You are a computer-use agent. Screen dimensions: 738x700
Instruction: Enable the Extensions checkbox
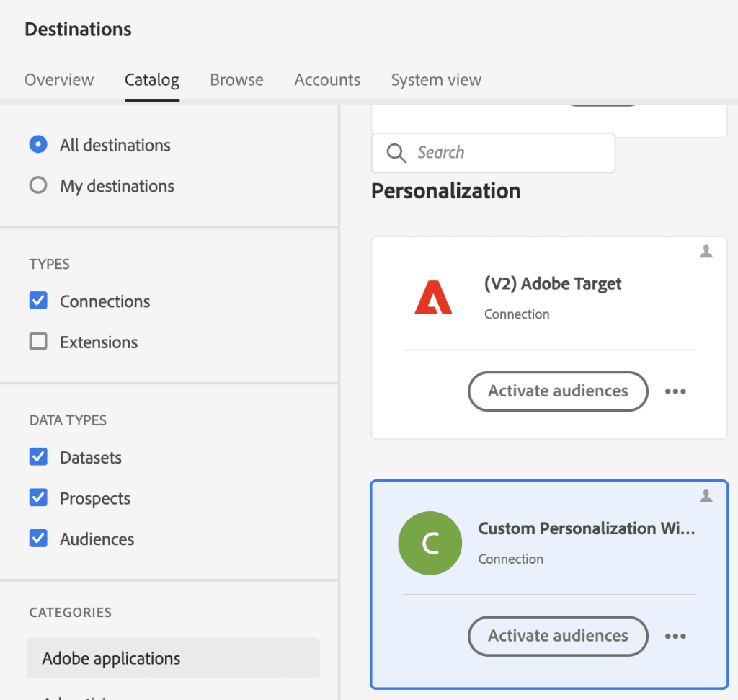[x=38, y=341]
